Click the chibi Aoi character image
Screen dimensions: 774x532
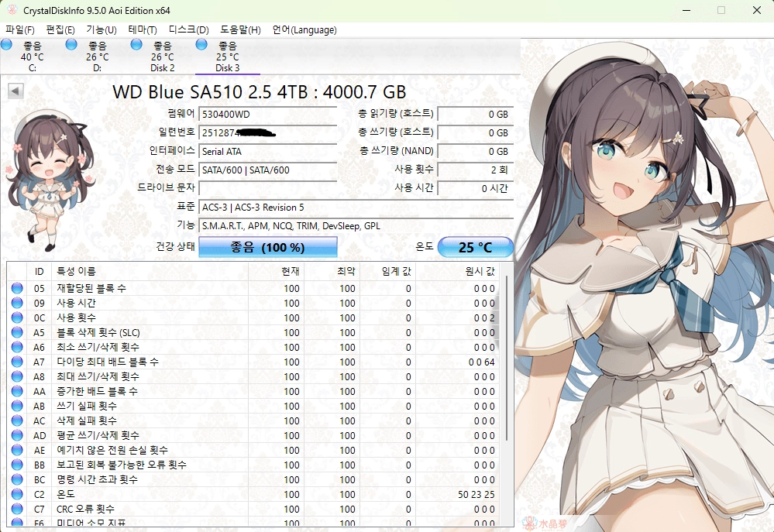pyautogui.click(x=50, y=180)
